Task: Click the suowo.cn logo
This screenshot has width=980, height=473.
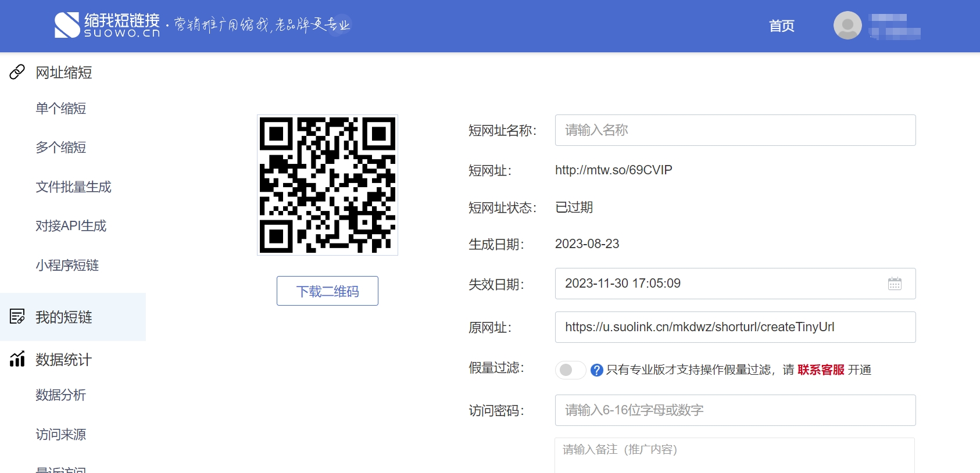Action: point(108,26)
